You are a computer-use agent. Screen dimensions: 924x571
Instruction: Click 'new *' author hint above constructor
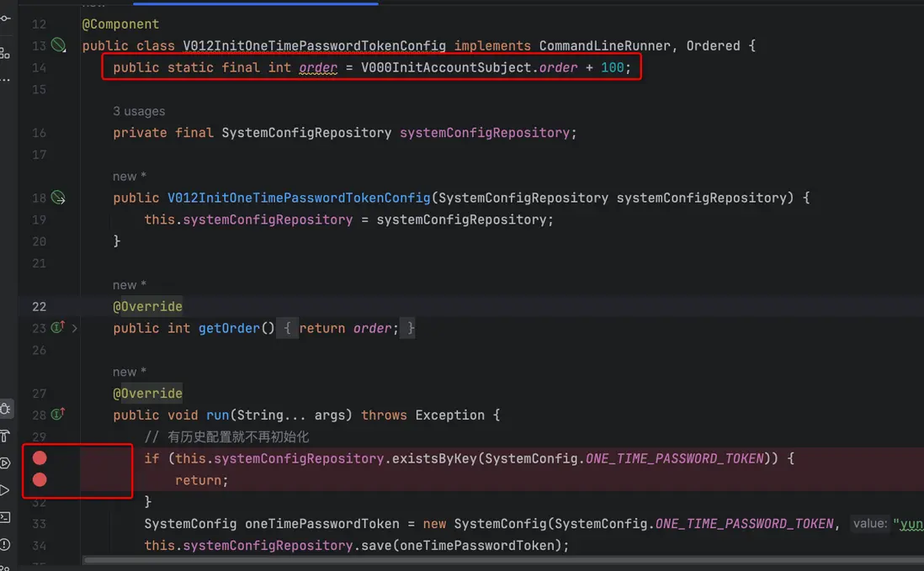point(129,177)
